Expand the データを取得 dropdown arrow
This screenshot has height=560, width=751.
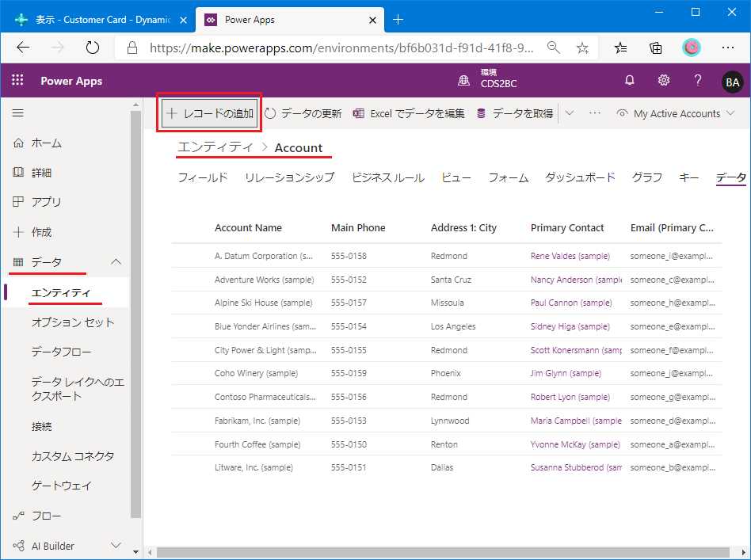coord(570,113)
